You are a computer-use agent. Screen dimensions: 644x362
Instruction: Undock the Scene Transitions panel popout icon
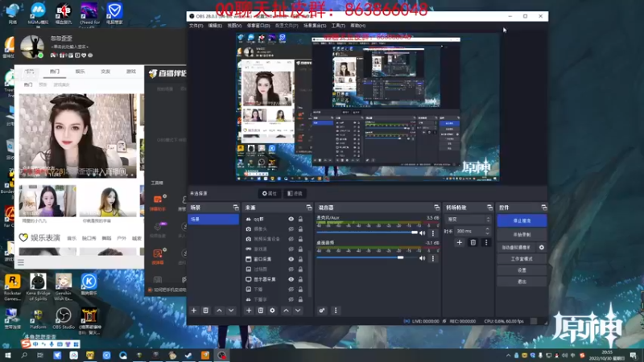pos(489,208)
